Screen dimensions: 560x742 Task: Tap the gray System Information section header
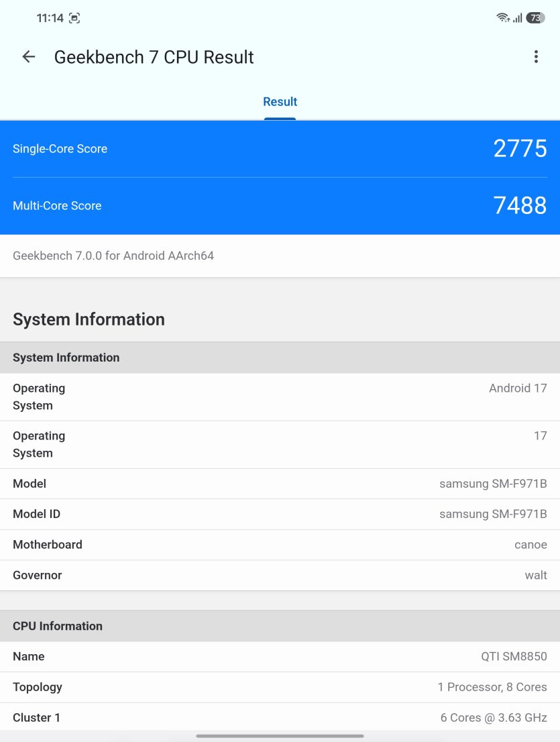click(280, 358)
